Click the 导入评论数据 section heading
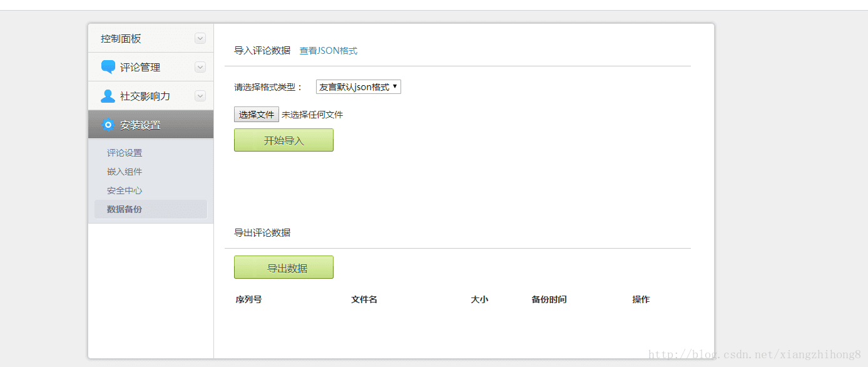 pos(262,51)
